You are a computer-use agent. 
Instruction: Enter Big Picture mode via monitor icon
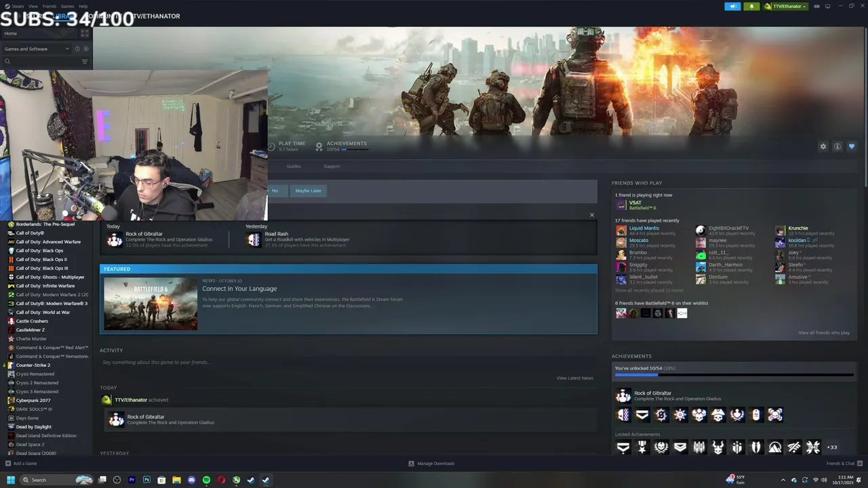(x=828, y=6)
